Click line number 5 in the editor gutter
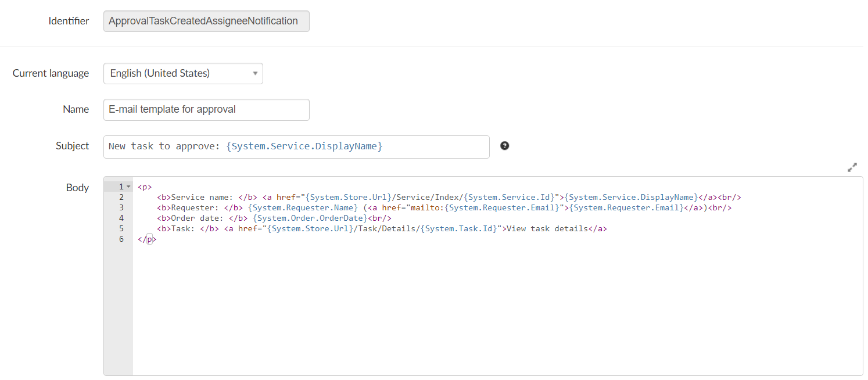 click(120, 228)
